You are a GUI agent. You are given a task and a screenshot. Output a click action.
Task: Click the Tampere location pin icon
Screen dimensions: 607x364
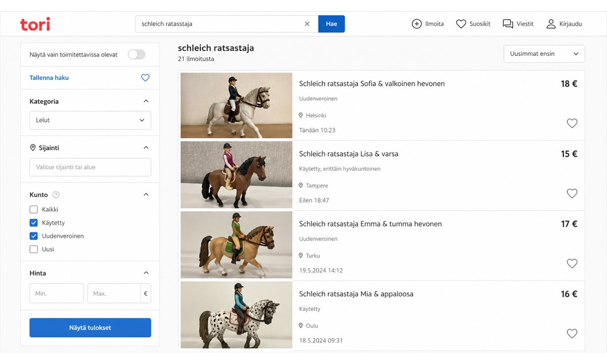[x=301, y=186]
